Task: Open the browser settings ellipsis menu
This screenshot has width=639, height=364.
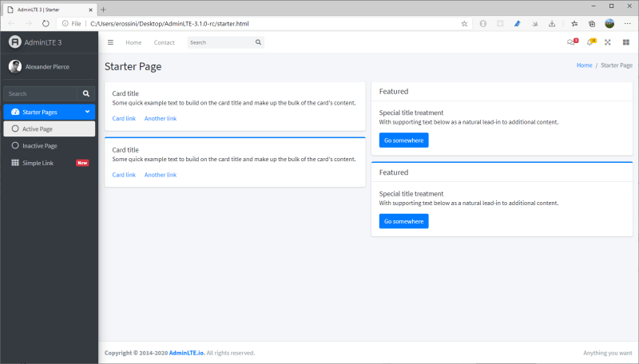Action: coord(627,24)
